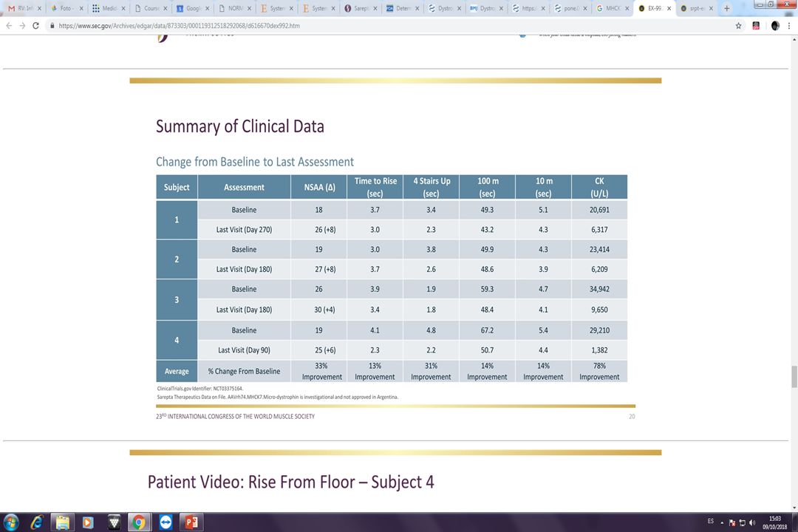The width and height of the screenshot is (798, 532).
Task: Click the ES language indicator
Action: 711,522
